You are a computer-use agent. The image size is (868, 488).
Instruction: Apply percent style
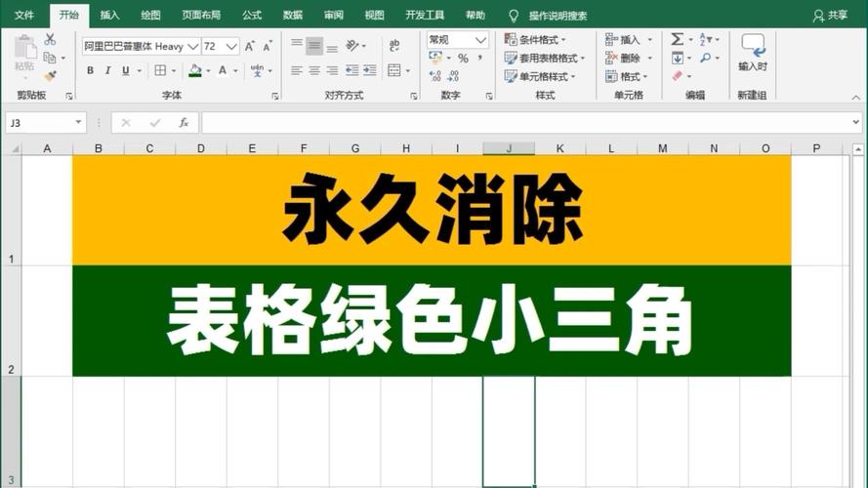464,59
